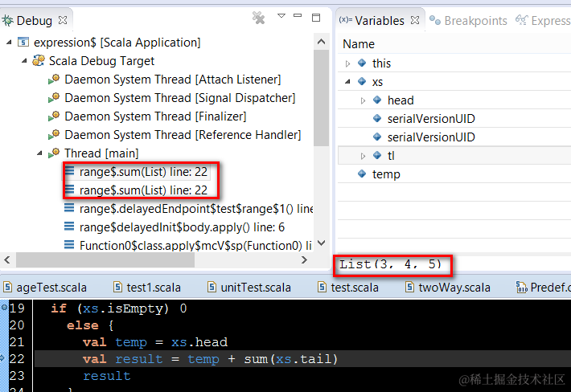
Task: Select Daemon System Thread [Signal Dispatcher]
Action: (179, 98)
